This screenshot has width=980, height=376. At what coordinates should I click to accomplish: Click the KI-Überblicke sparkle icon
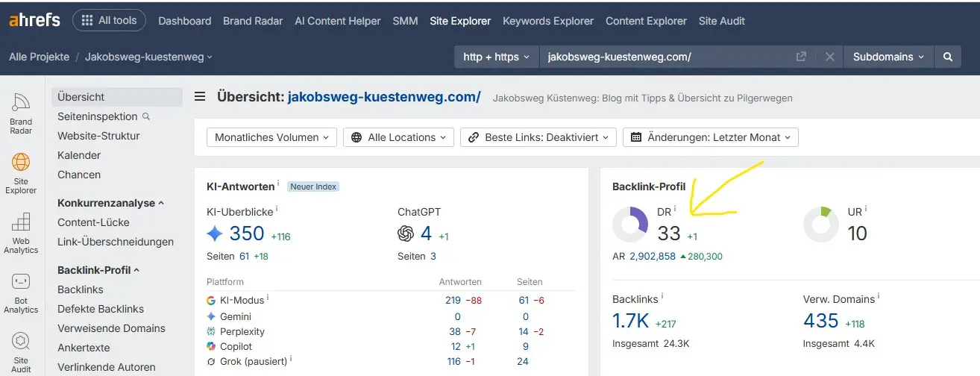215,234
